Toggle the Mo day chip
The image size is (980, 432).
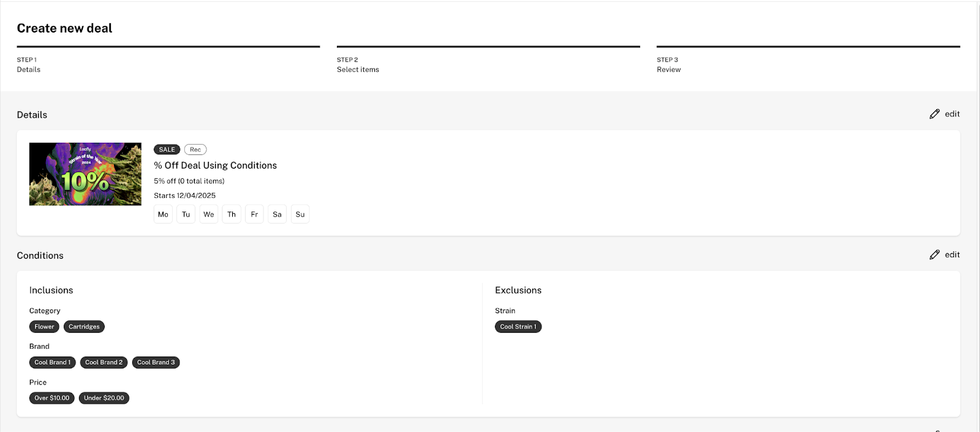163,214
